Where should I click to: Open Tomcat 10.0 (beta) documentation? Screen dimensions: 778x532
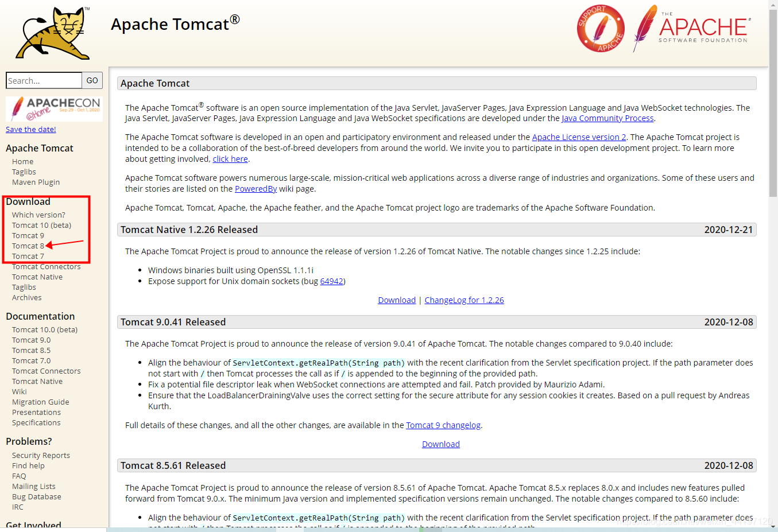[45, 330]
